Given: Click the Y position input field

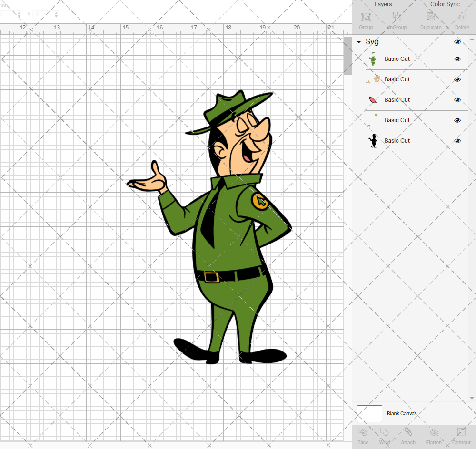Looking at the screenshot, I should [x=43, y=14].
